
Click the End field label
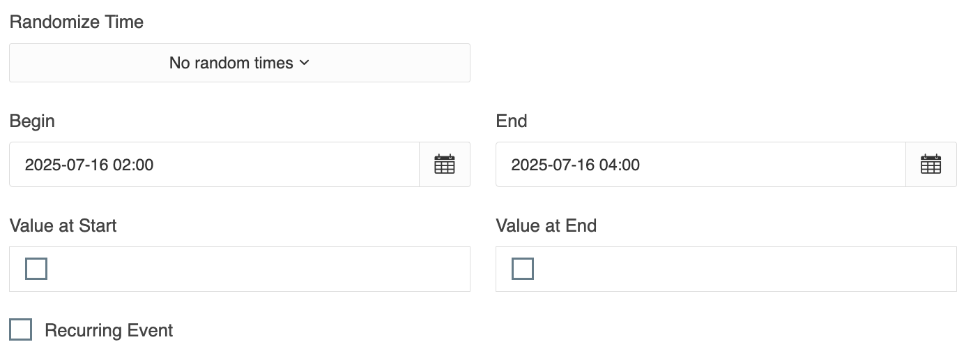(x=512, y=121)
